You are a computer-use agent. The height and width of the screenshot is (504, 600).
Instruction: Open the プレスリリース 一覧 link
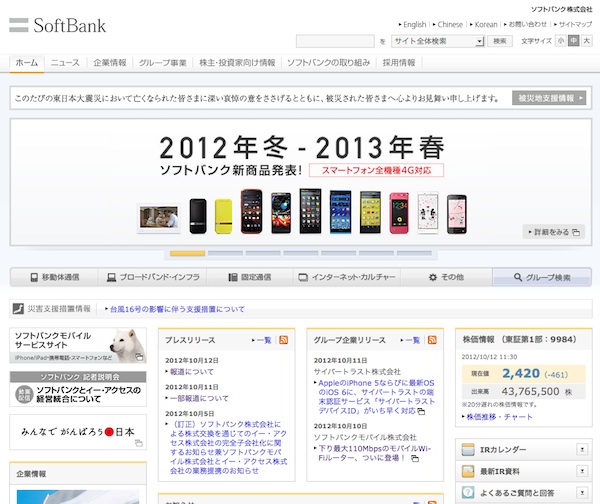tap(264, 340)
